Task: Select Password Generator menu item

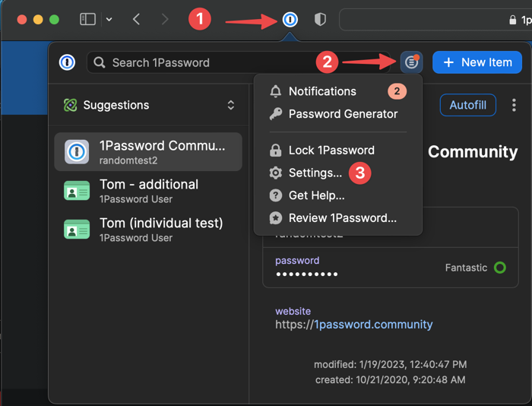Action: click(343, 114)
